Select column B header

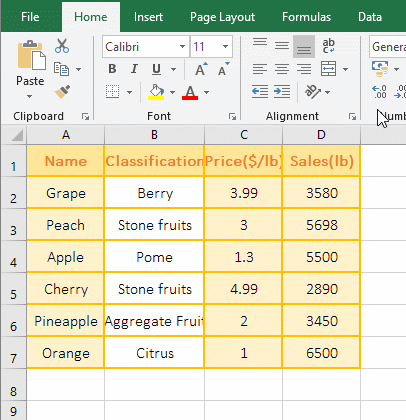click(154, 135)
